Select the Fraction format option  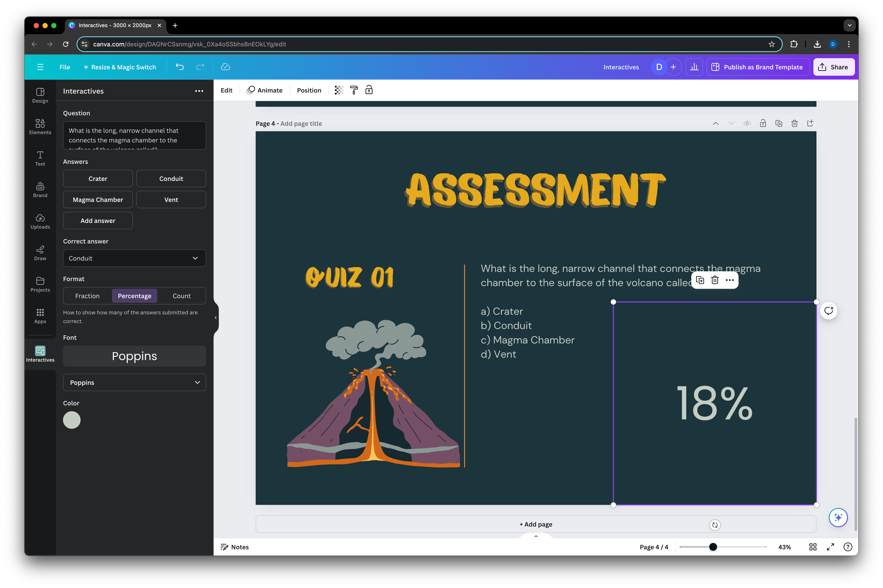click(87, 296)
